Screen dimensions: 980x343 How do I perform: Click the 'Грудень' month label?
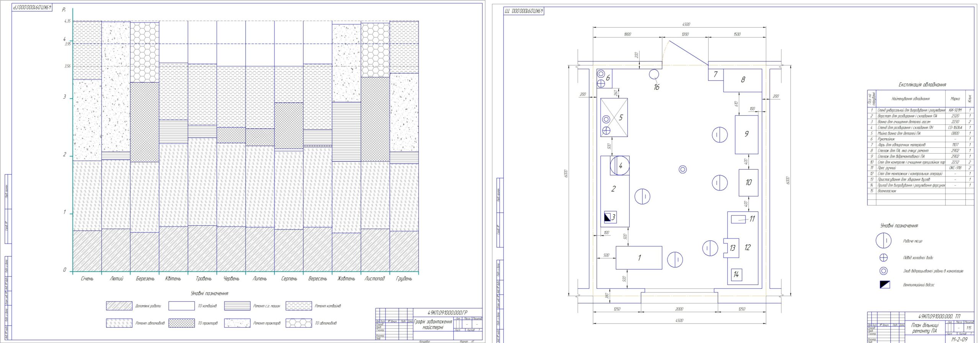[x=404, y=279]
